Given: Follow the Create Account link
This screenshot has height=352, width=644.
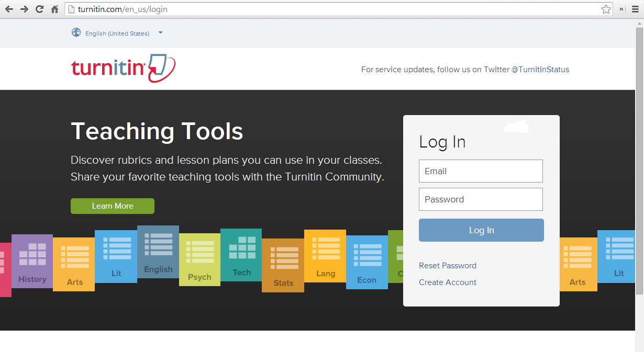Looking at the screenshot, I should point(448,282).
